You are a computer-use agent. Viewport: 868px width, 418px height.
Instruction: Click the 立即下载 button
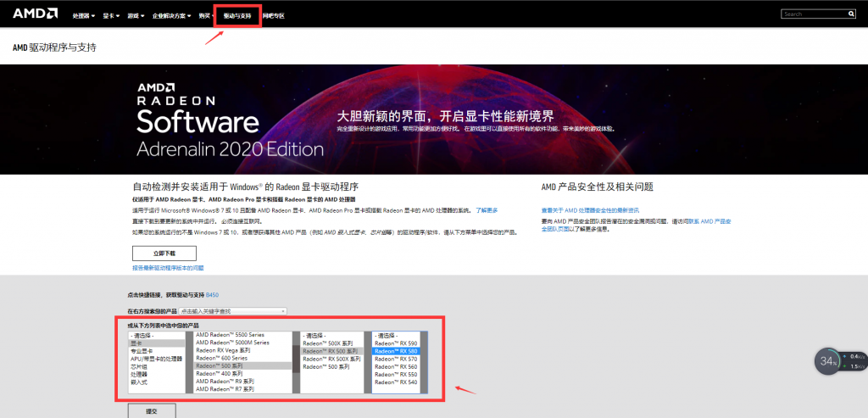click(x=164, y=253)
